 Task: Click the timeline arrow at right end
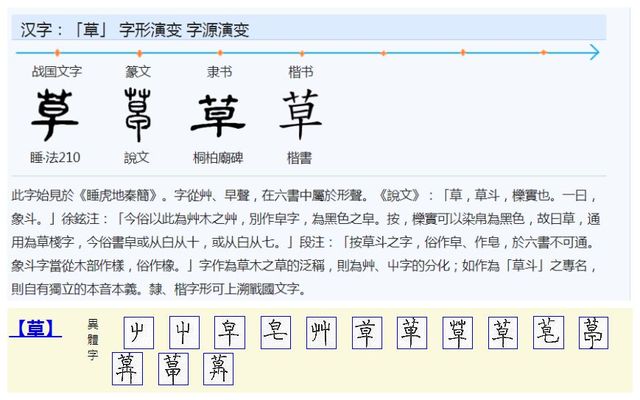(x=593, y=52)
